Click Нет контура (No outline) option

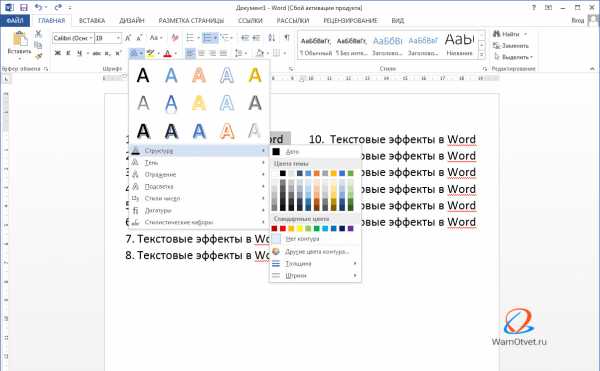click(x=315, y=239)
